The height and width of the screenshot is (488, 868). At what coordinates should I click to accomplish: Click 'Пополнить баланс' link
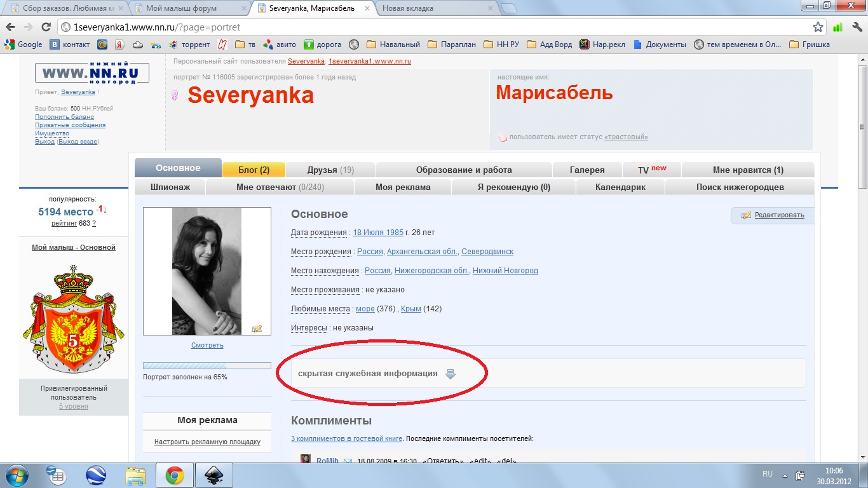tap(64, 117)
